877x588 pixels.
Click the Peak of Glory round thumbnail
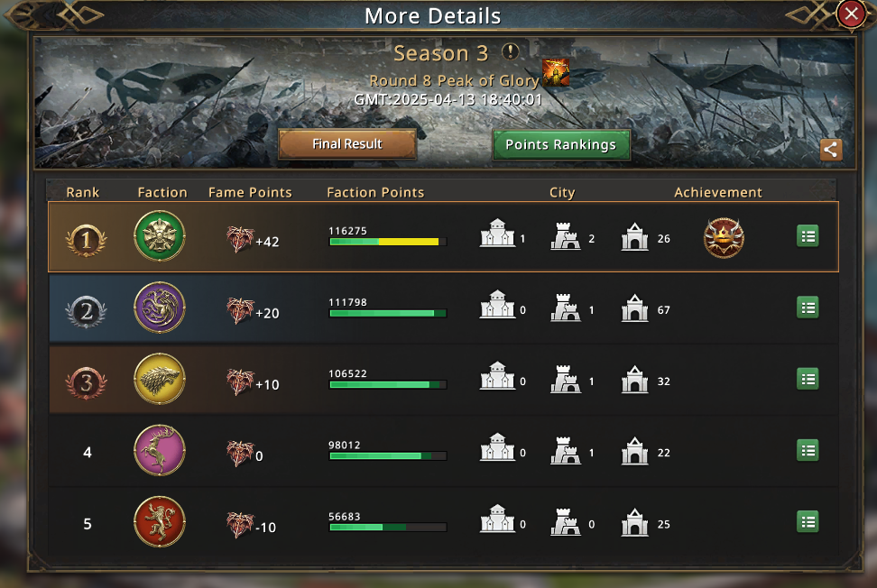click(x=556, y=72)
